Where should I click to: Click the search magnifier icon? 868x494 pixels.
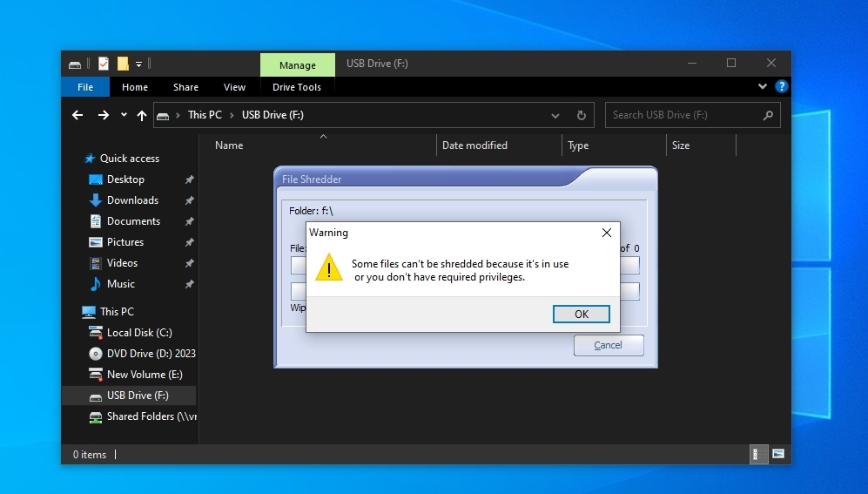point(768,115)
